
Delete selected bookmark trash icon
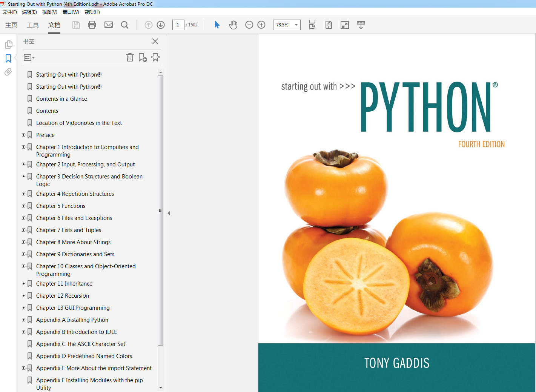130,57
